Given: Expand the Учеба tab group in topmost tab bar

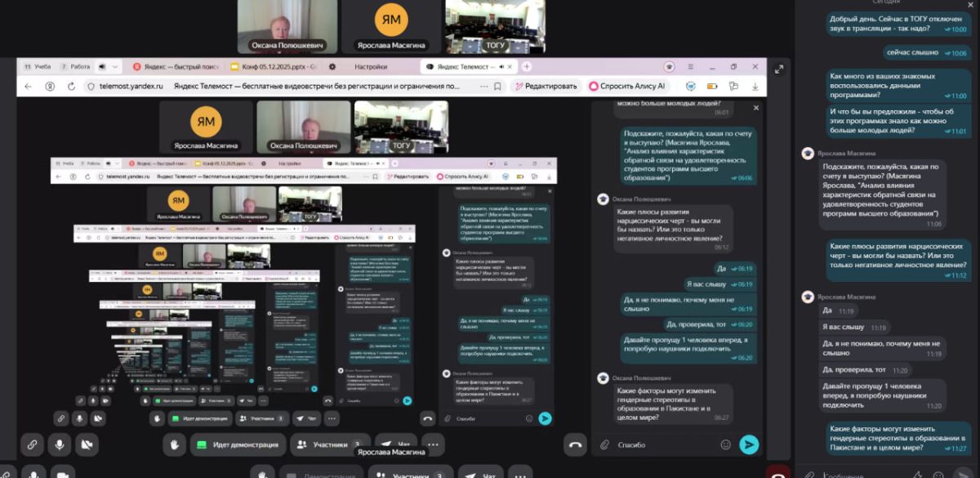Looking at the screenshot, I should click(38, 66).
